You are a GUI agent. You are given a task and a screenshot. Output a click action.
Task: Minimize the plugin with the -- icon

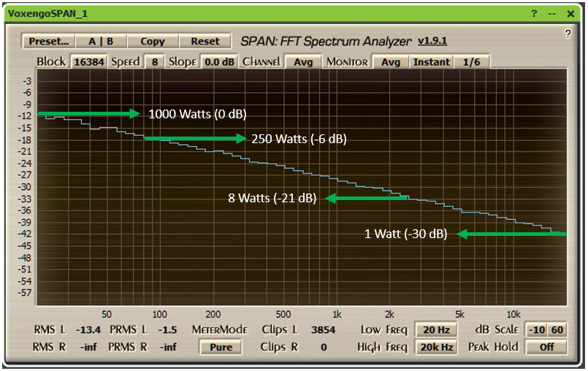point(551,15)
